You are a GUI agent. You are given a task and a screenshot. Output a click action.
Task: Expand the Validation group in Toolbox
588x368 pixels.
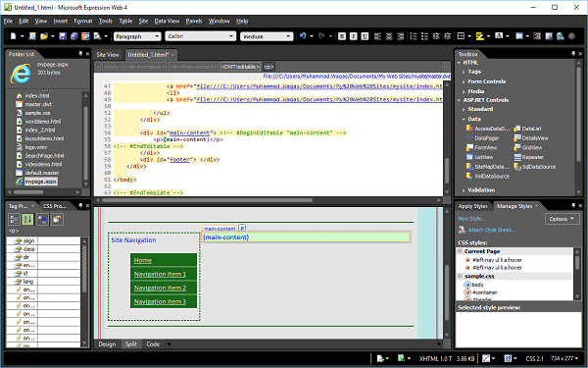click(x=464, y=190)
